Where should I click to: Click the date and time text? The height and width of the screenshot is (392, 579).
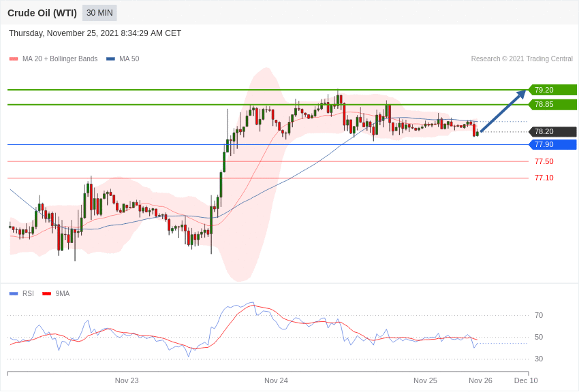pyautogui.click(x=95, y=33)
